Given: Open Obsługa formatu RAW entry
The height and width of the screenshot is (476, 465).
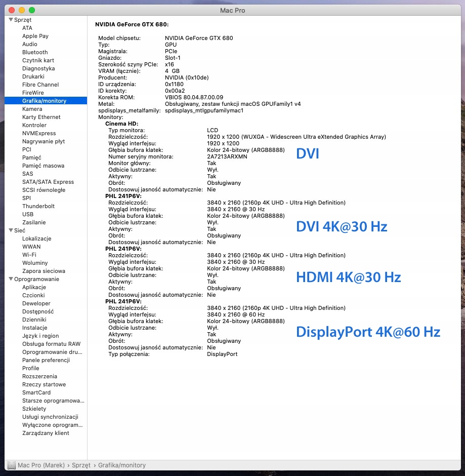Looking at the screenshot, I should click(51, 344).
